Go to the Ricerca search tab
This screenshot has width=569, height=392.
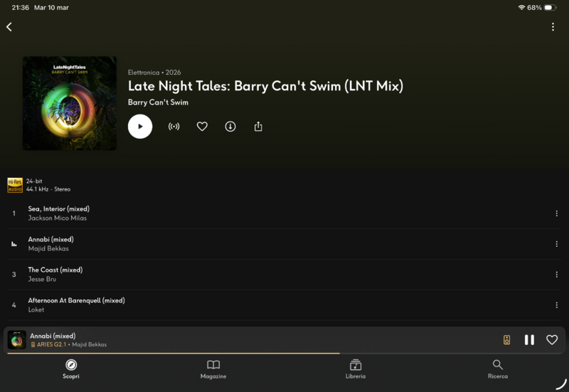coord(498,369)
